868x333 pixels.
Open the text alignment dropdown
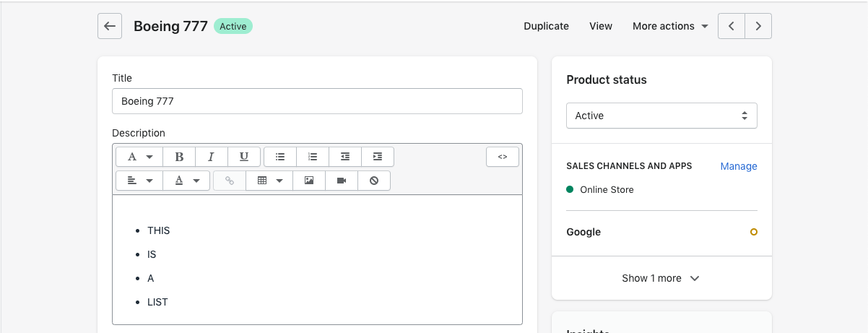coord(139,181)
